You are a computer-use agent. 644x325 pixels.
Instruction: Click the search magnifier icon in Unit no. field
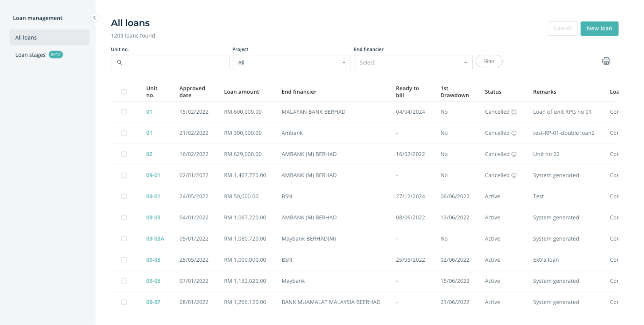click(x=120, y=63)
